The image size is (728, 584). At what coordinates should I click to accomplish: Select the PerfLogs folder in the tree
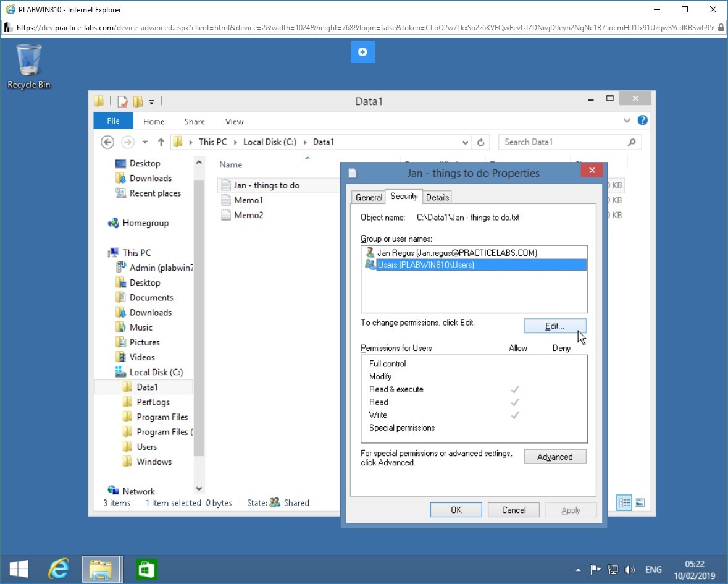pyautogui.click(x=153, y=402)
